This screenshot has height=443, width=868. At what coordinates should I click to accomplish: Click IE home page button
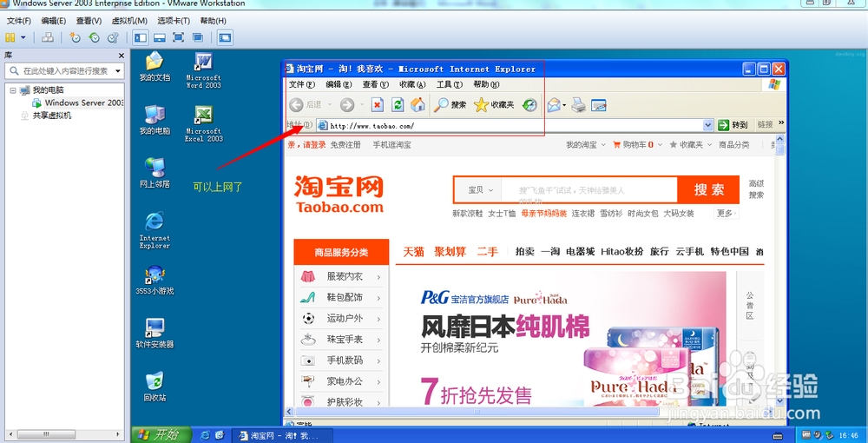coord(418,104)
